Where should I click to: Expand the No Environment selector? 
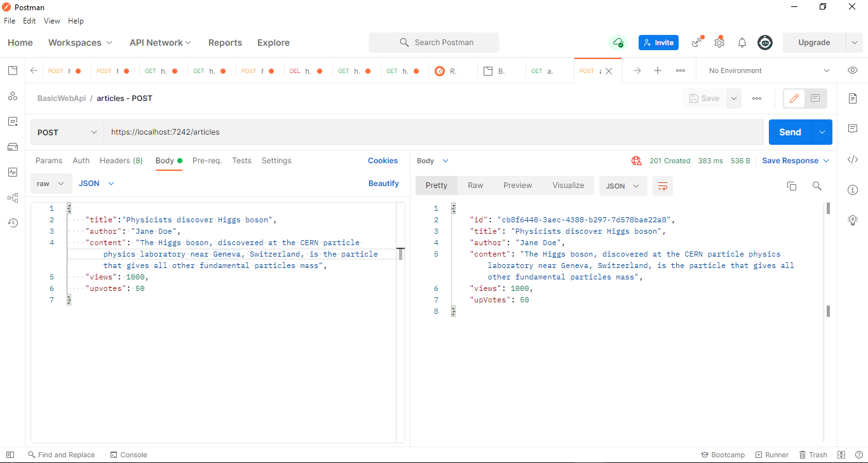[x=770, y=70]
